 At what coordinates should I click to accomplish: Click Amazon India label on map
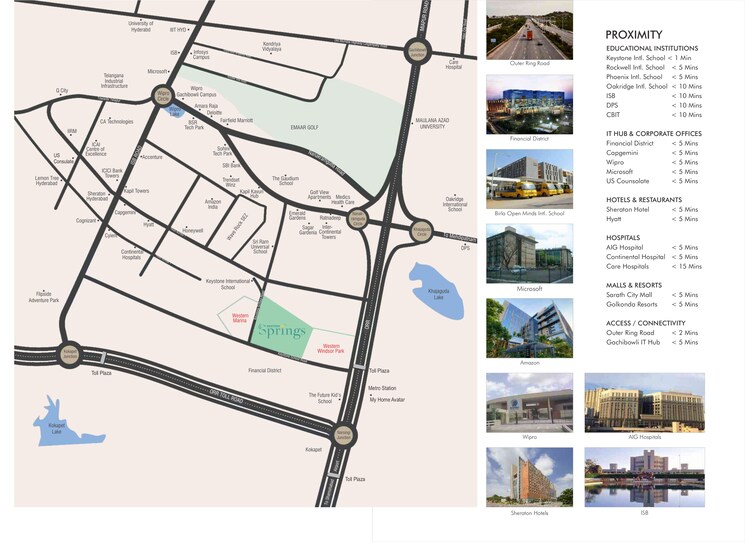pos(212,204)
